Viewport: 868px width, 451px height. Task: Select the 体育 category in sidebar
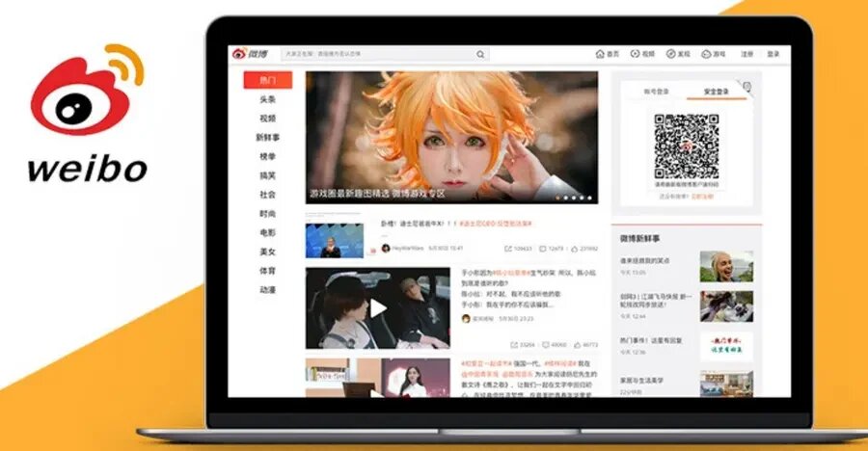click(268, 271)
